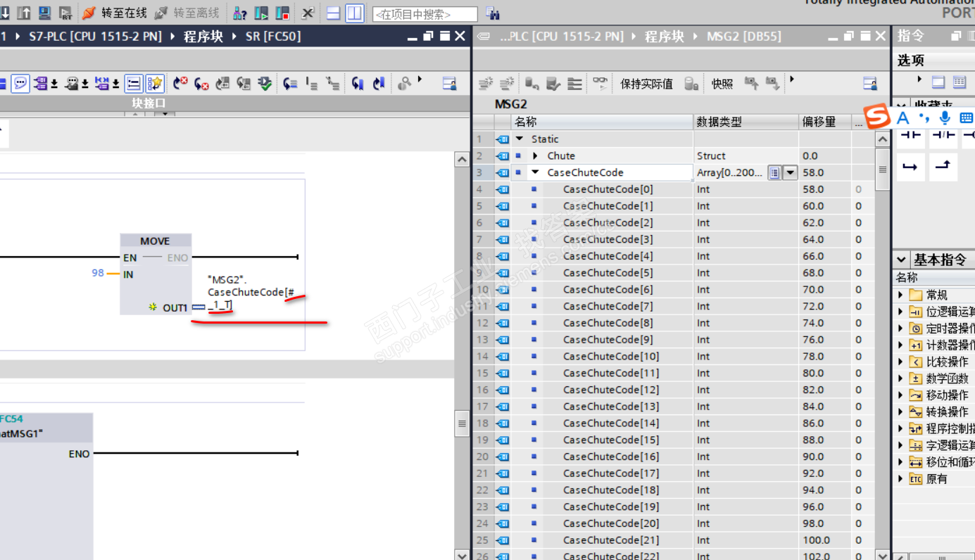Toggle free comments speech-bubble in FC50 toolbar
The height and width of the screenshot is (560, 975).
(20, 84)
